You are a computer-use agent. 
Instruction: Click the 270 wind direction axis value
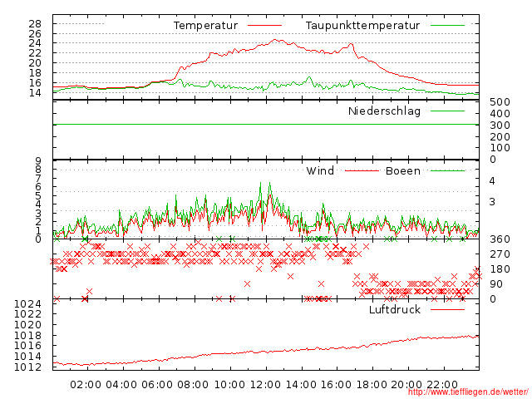click(500, 254)
